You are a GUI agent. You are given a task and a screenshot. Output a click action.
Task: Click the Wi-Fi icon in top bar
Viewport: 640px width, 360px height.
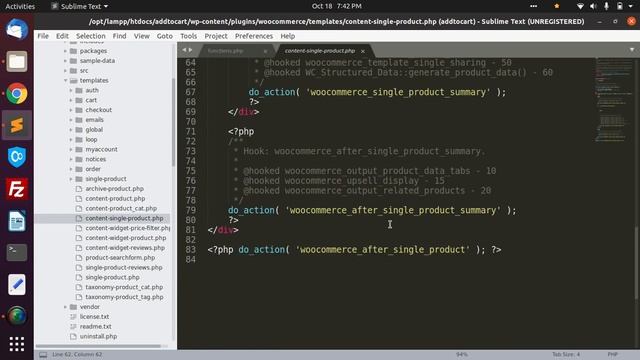[x=580, y=6]
